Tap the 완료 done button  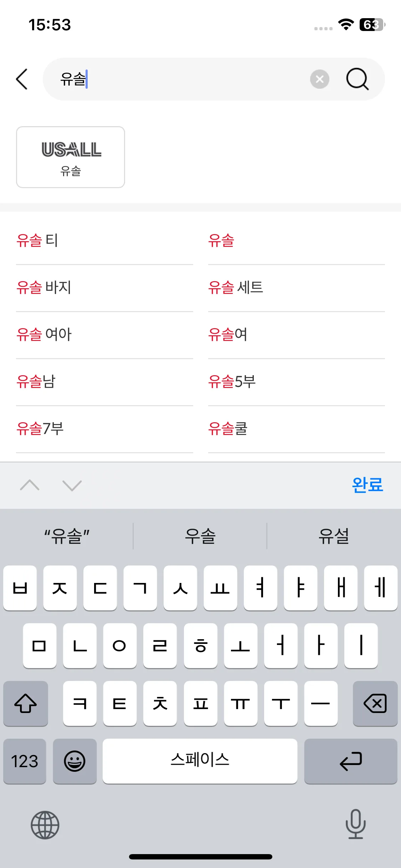click(367, 485)
